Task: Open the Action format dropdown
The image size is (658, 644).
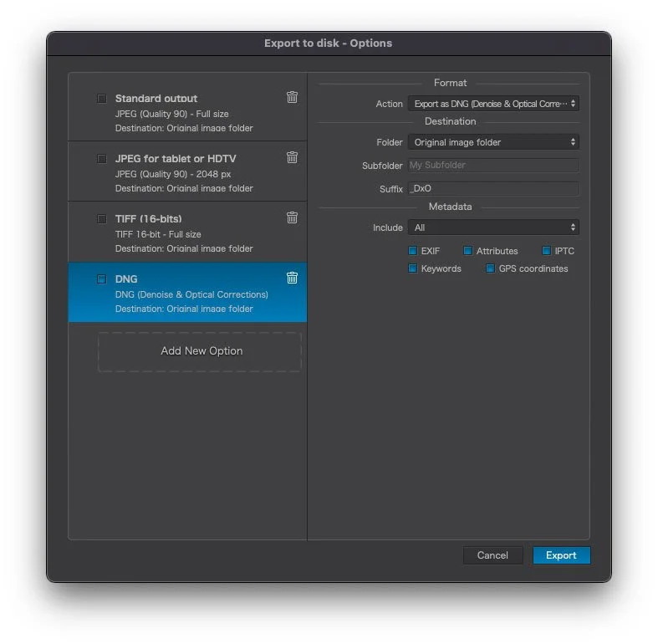Action: tap(493, 104)
